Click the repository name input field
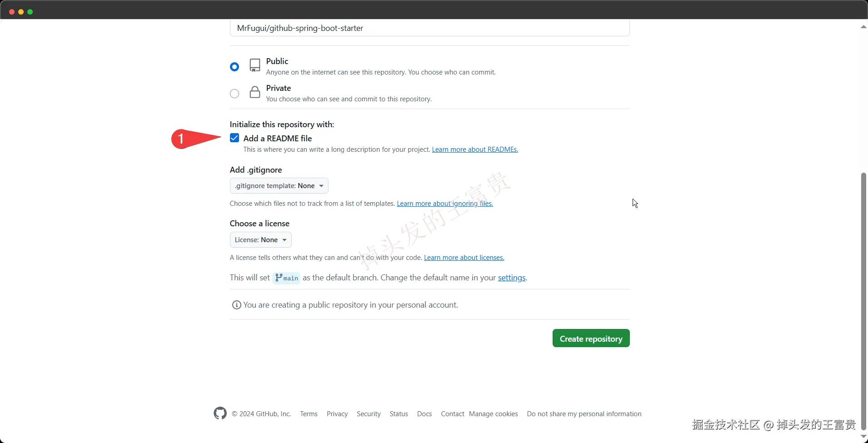This screenshot has height=443, width=868. click(x=429, y=28)
